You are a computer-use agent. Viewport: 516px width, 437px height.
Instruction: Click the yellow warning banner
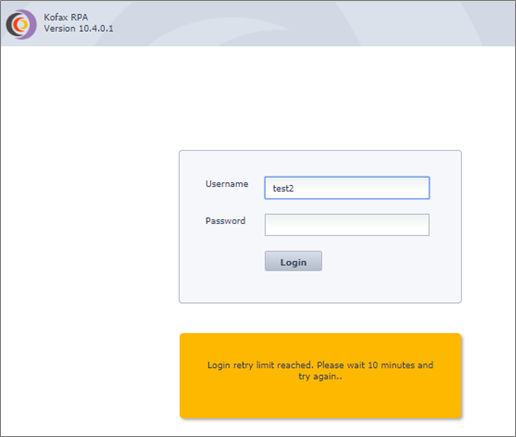pyautogui.click(x=320, y=376)
